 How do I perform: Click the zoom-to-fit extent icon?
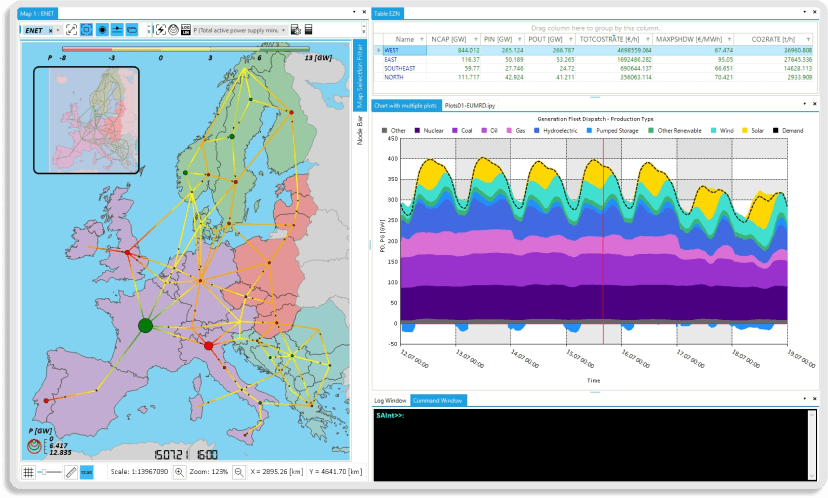72,30
